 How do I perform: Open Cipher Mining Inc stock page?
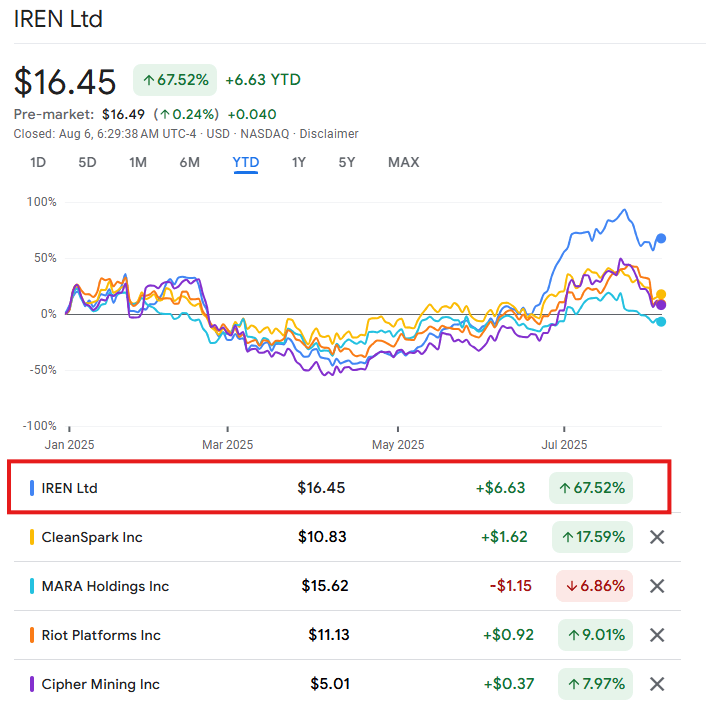(x=100, y=684)
